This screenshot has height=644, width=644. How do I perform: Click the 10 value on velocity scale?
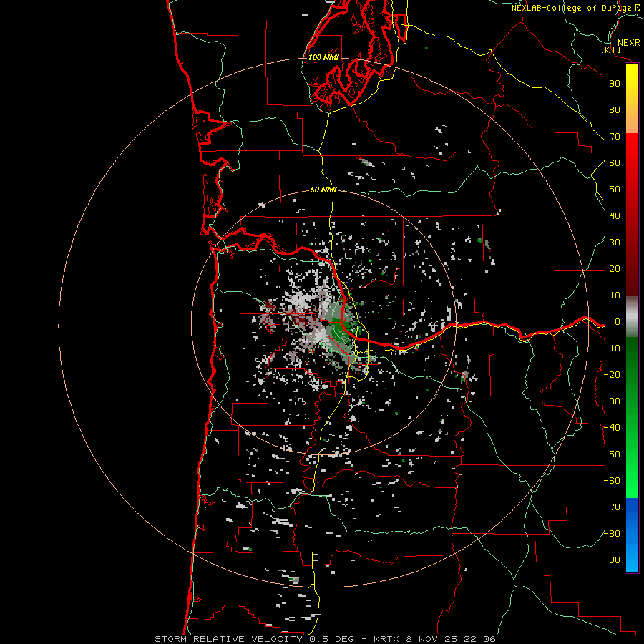pyautogui.click(x=615, y=296)
